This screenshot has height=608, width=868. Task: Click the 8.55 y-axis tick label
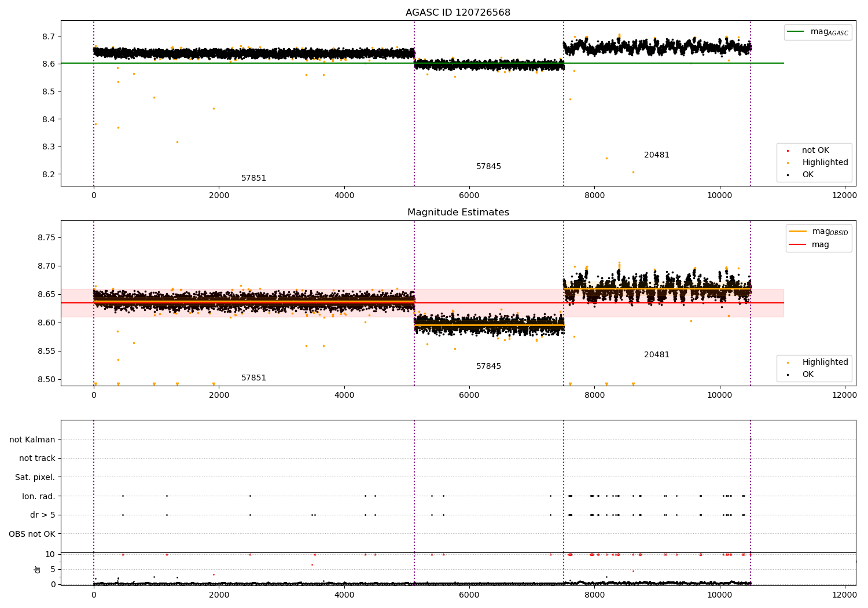(x=46, y=351)
